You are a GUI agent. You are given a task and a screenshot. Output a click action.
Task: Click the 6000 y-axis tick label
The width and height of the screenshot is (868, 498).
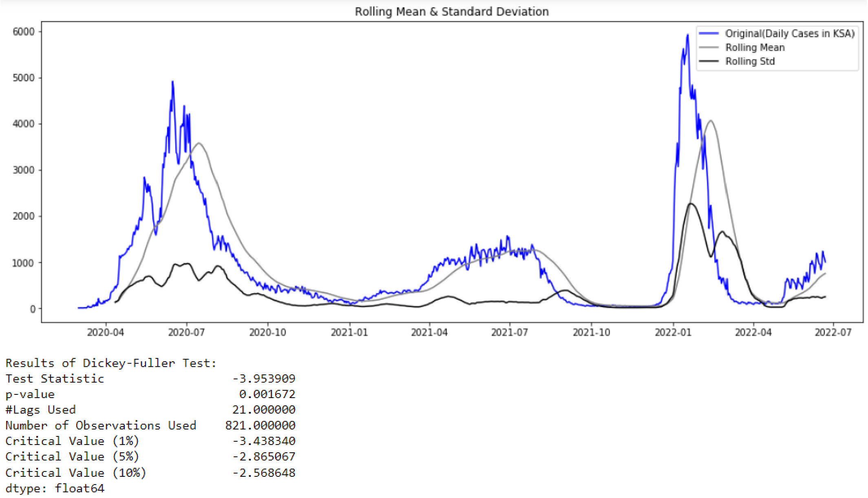[24, 32]
